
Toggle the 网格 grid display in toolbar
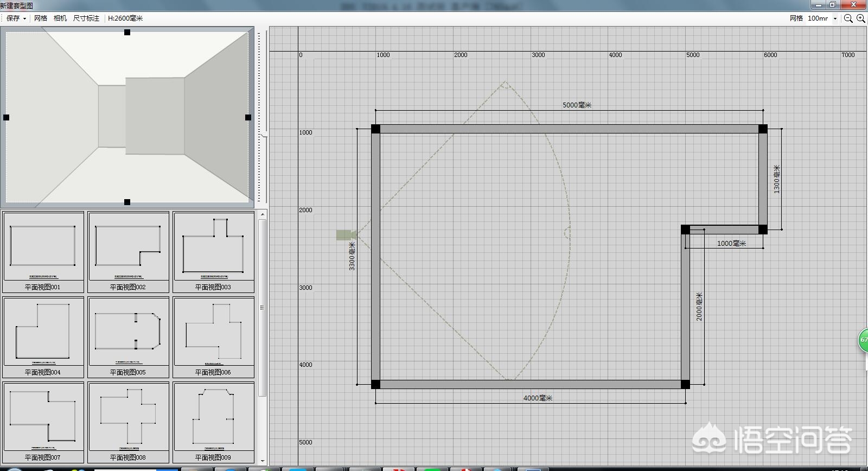point(41,18)
